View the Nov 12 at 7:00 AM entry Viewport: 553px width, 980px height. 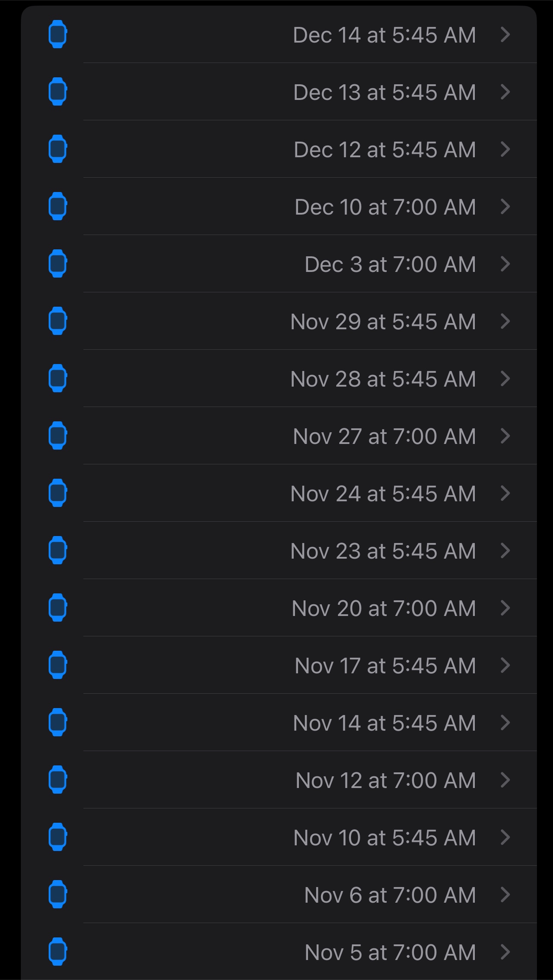pyautogui.click(x=385, y=780)
